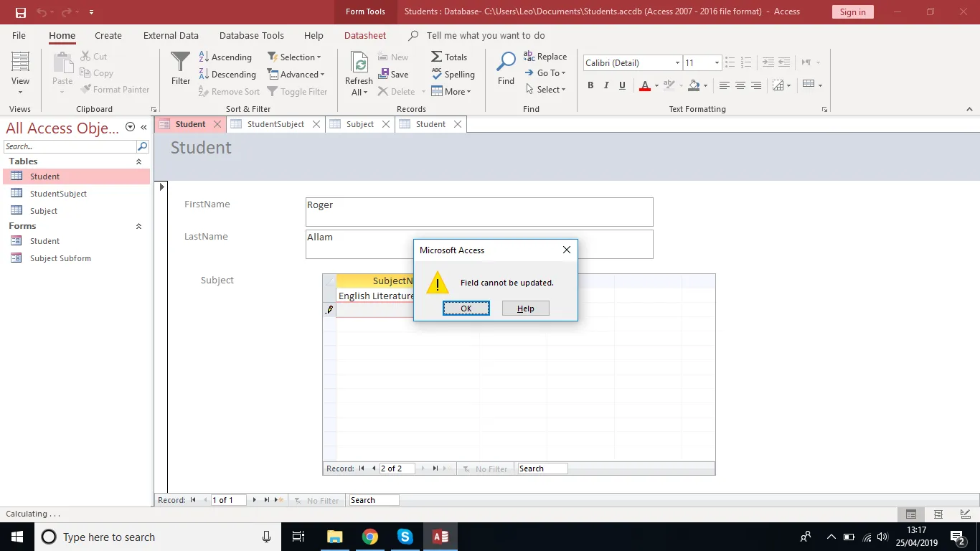Click the navigation pane Search box
Viewport: 980px width, 551px height.
click(x=70, y=146)
